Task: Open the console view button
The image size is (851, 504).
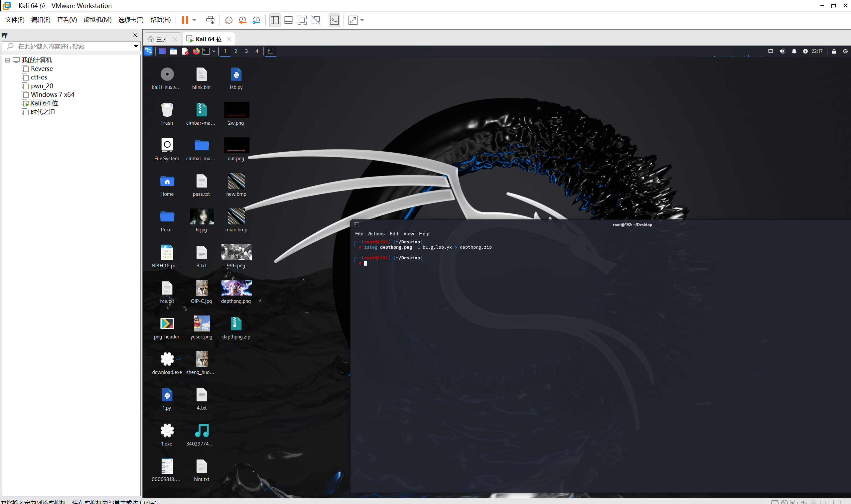Action: point(334,20)
